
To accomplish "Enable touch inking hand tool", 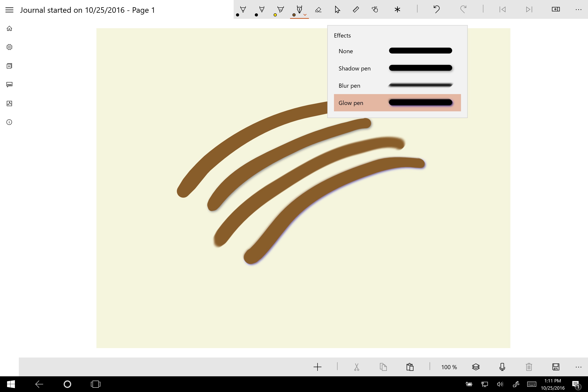I will 375,10.
